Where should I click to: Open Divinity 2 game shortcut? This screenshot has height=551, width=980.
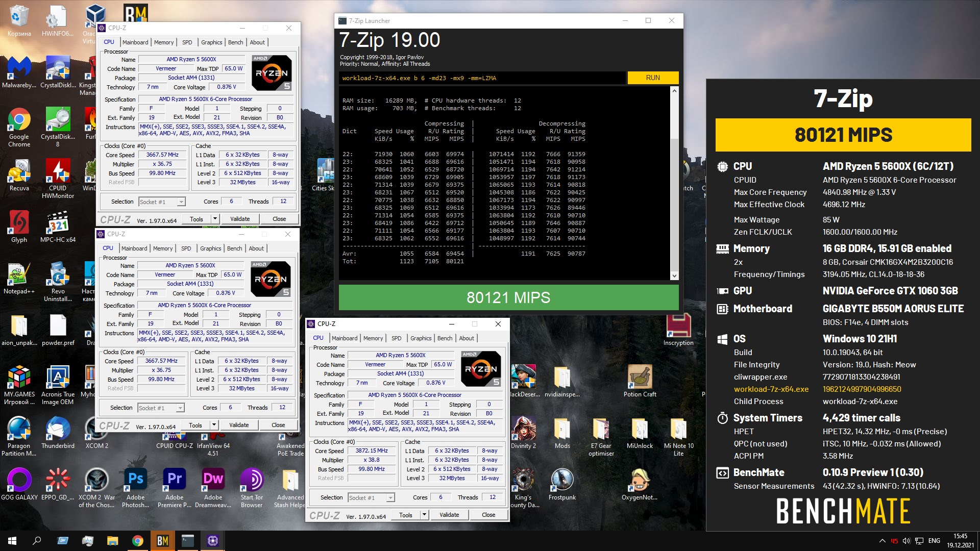click(523, 433)
